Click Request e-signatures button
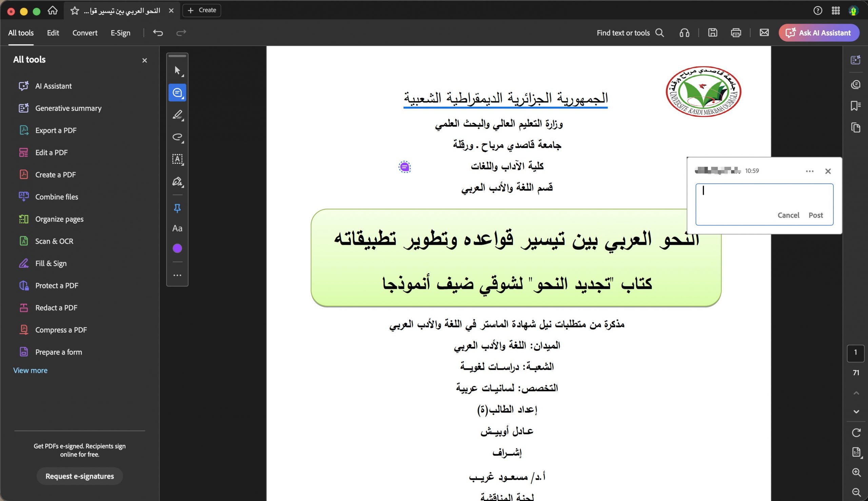The width and height of the screenshot is (868, 501). tap(79, 476)
